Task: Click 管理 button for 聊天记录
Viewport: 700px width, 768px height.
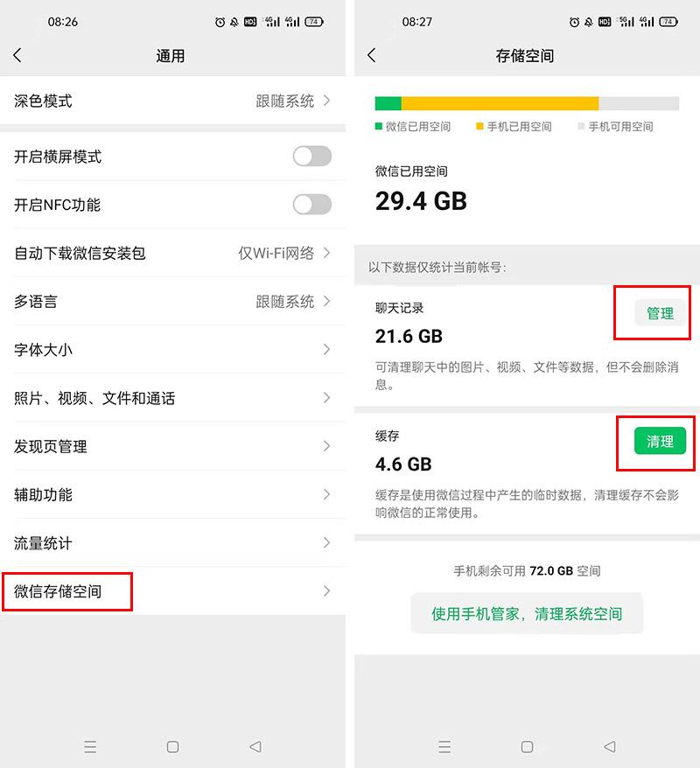Action: [x=660, y=313]
